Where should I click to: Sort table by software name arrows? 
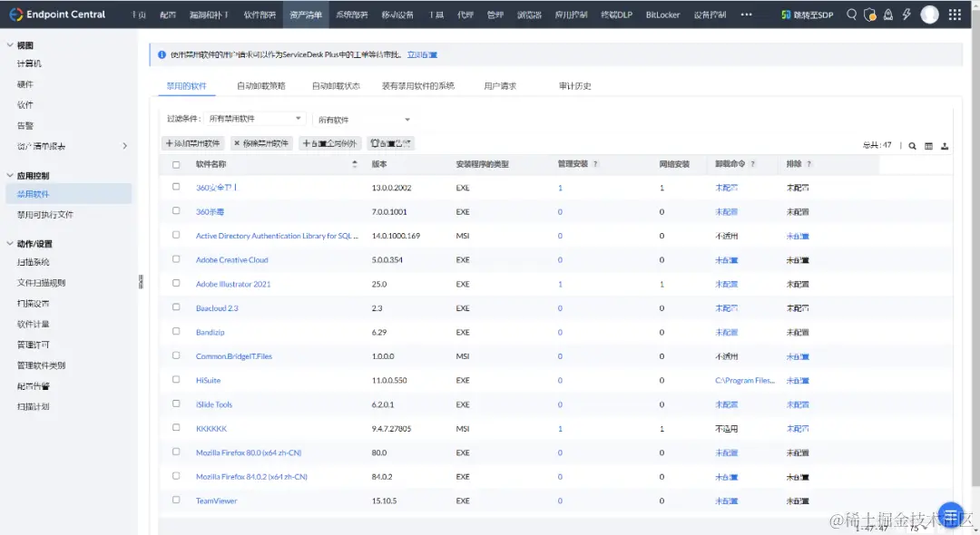coord(355,164)
